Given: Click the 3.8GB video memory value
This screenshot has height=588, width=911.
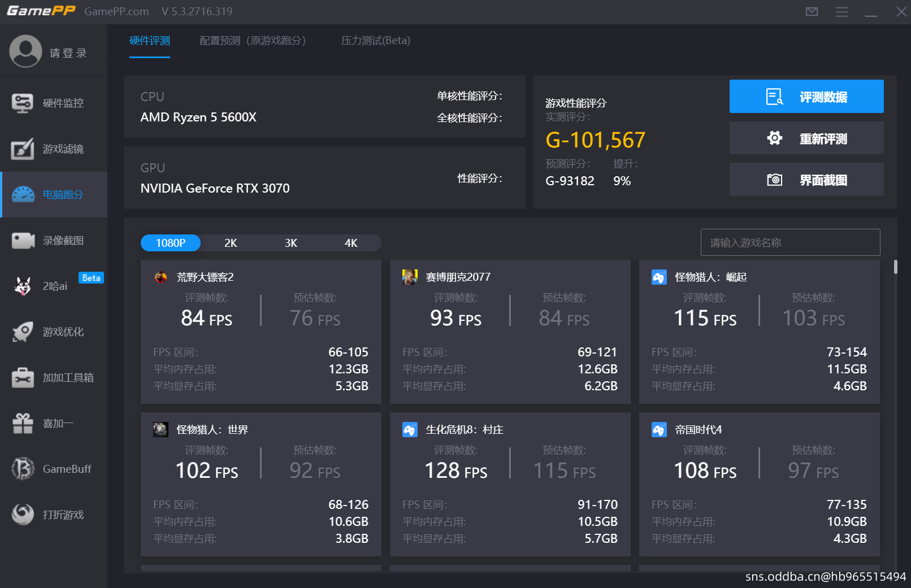Looking at the screenshot, I should [352, 539].
